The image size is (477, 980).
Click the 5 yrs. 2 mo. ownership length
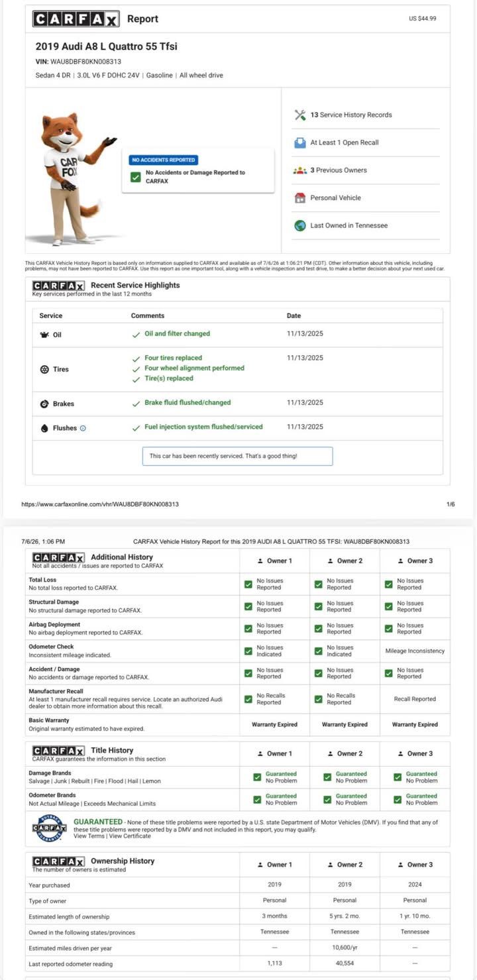pos(344,916)
